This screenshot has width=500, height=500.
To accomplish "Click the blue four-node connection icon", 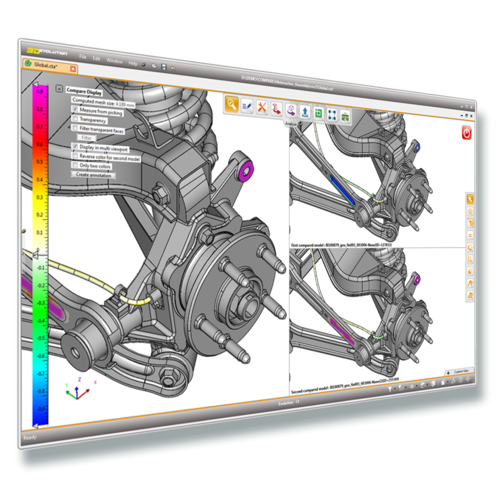I will (x=332, y=114).
